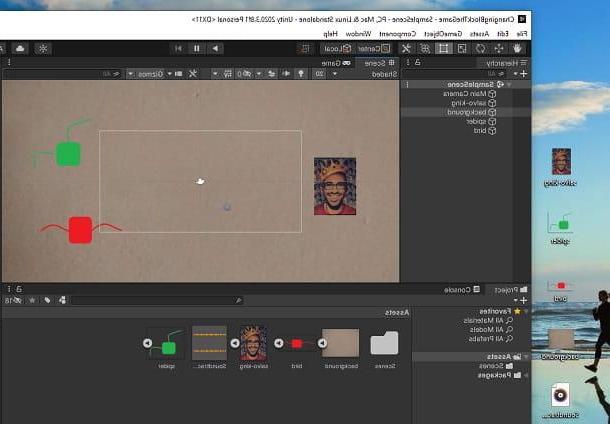Image resolution: width=610 pixels, height=424 pixels.
Task: Click the Project panel create plus button
Action: pos(523,300)
